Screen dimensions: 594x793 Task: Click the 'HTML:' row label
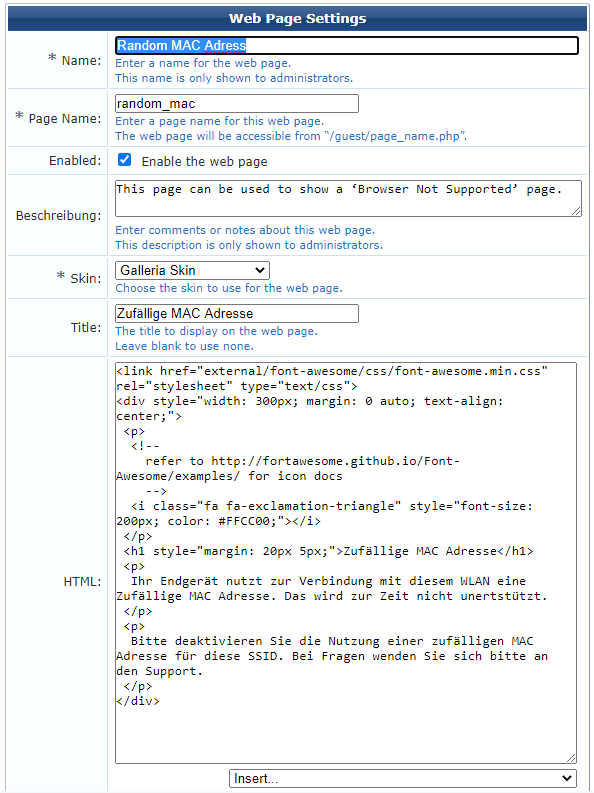pos(82,582)
